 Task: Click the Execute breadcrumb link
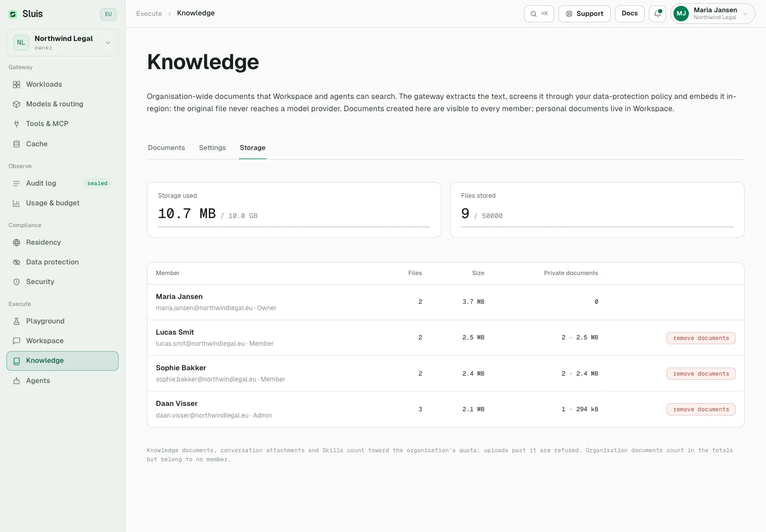point(149,14)
